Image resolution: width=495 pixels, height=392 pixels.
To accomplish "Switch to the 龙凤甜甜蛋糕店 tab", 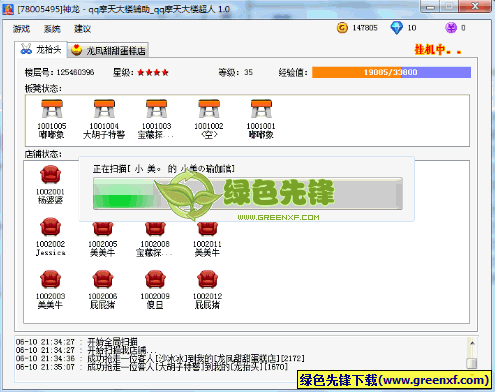I will coord(108,51).
